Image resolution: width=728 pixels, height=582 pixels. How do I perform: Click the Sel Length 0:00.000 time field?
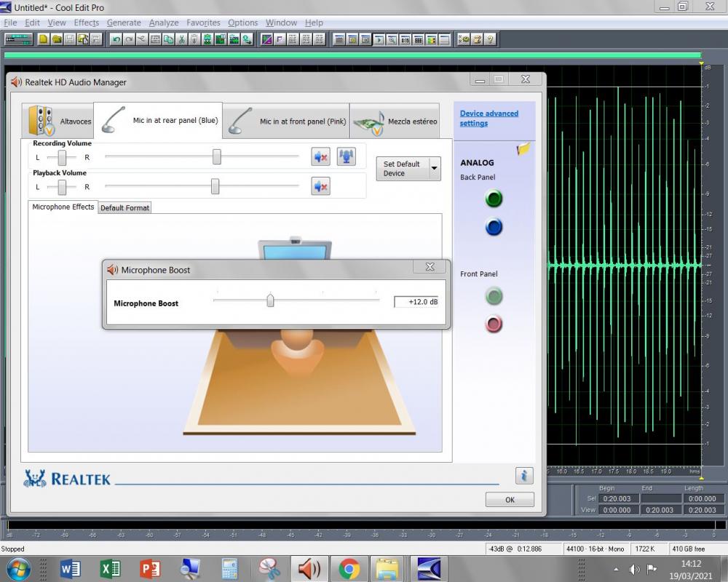[702, 499]
